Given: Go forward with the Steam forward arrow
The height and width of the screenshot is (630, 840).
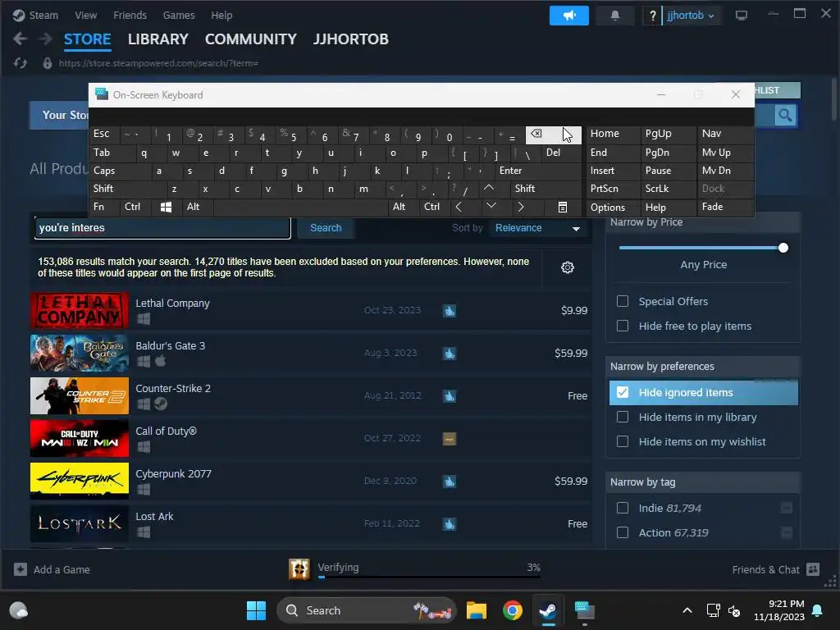Looking at the screenshot, I should pos(46,39).
